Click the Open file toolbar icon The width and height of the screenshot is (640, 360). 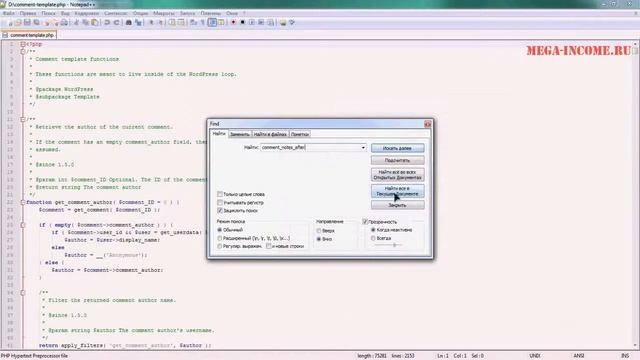coord(18,23)
